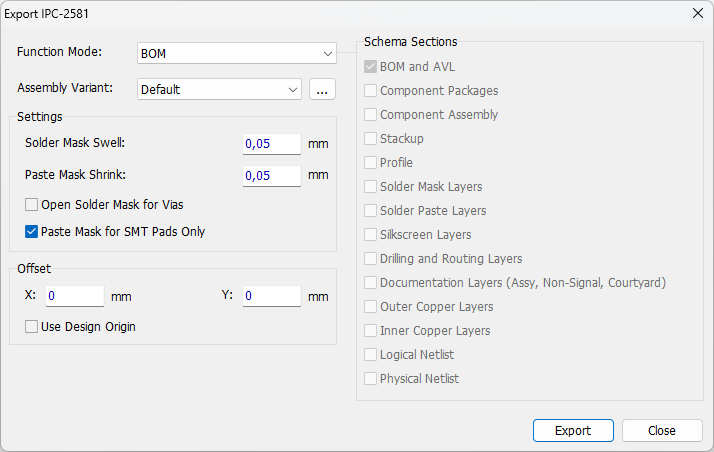This screenshot has width=714, height=452.
Task: Toggle the BOM and AVL checkbox
Action: (370, 67)
